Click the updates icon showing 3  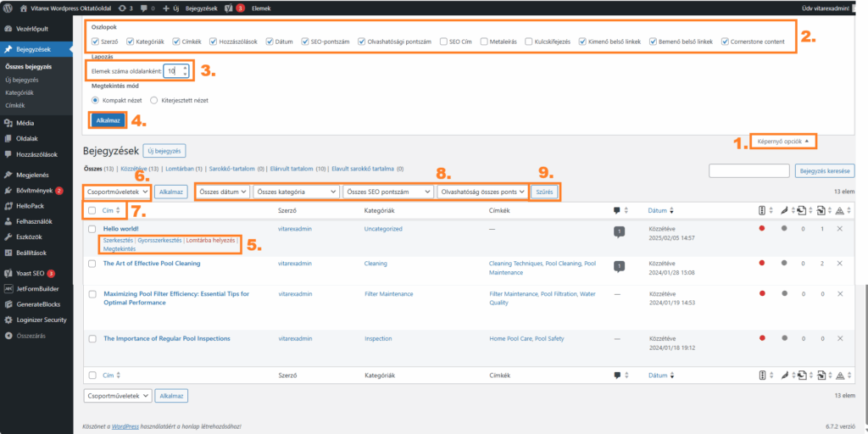125,8
